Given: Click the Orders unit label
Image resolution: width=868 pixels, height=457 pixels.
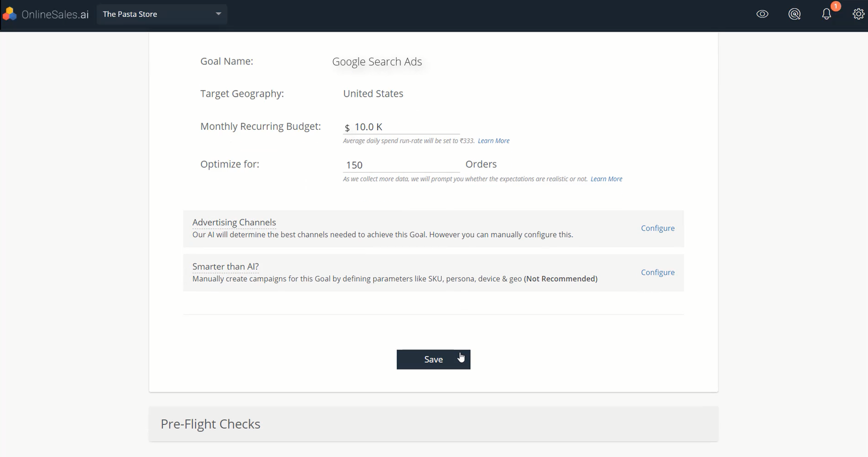Looking at the screenshot, I should point(481,164).
